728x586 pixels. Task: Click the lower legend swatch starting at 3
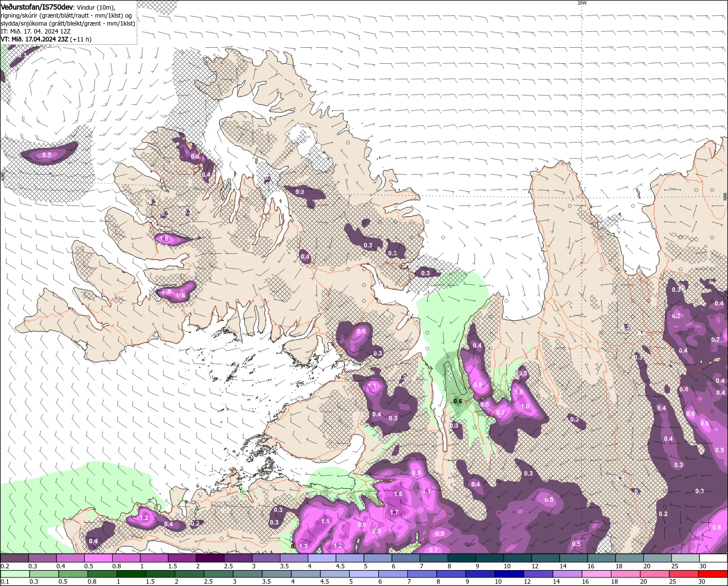pyautogui.click(x=249, y=574)
